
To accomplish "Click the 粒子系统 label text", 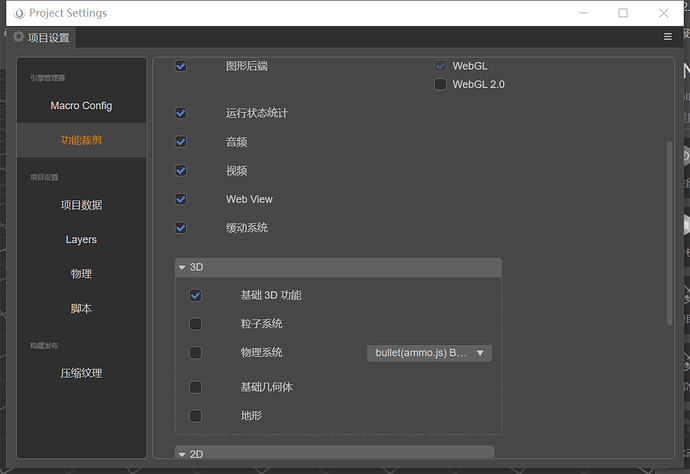I will [x=261, y=324].
